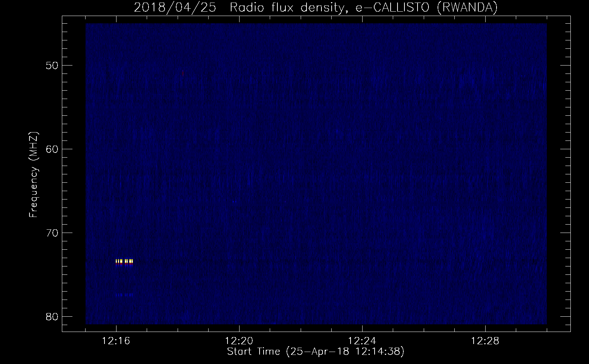Image resolution: width=589 pixels, height=364 pixels.
Task: Click the "Frequency (MHZ)" axis label
Action: point(33,175)
